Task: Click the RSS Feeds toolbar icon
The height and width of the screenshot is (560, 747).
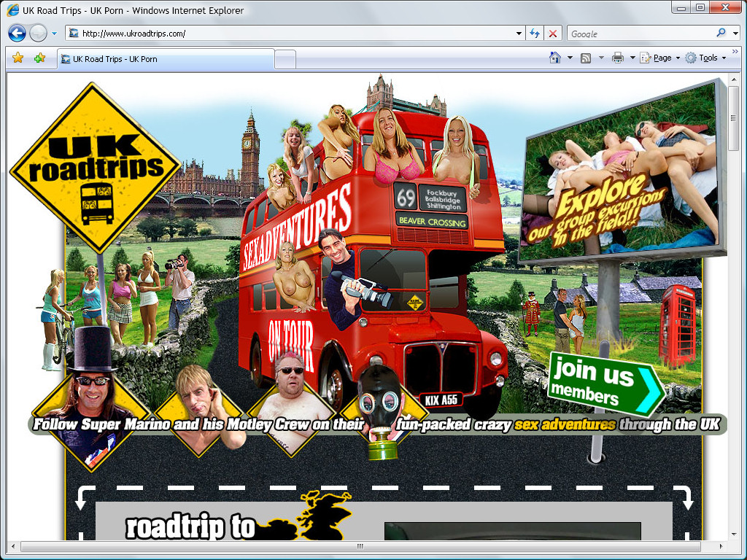Action: click(x=586, y=58)
